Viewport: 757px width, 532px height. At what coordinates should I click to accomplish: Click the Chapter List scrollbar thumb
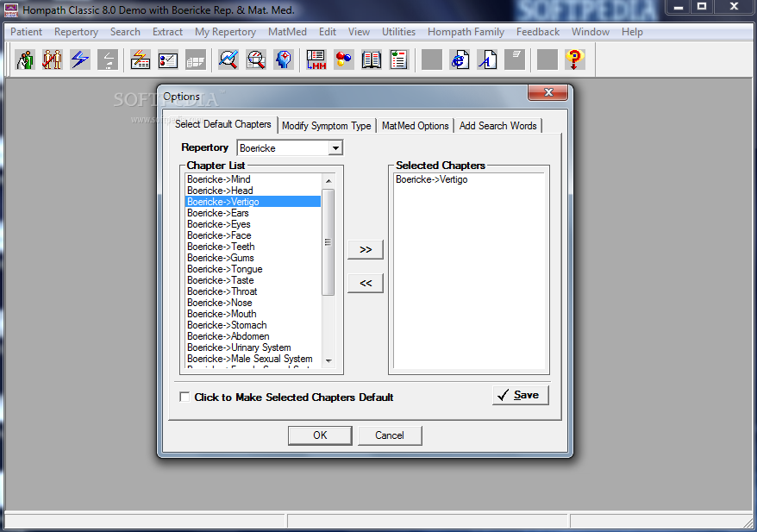point(328,242)
